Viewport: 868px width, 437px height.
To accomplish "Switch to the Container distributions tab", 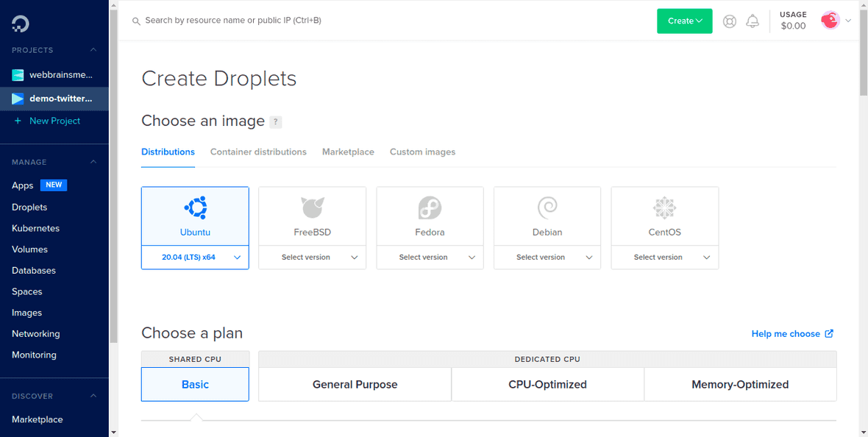I will coord(258,152).
